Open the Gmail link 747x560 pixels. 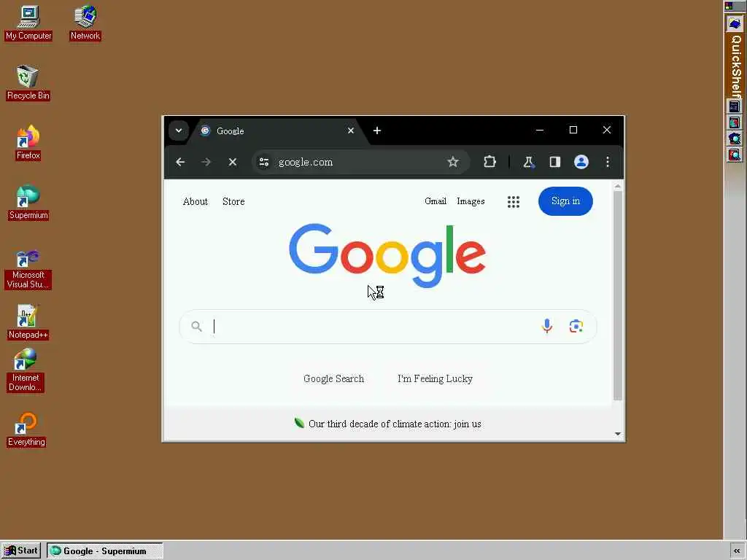click(436, 201)
